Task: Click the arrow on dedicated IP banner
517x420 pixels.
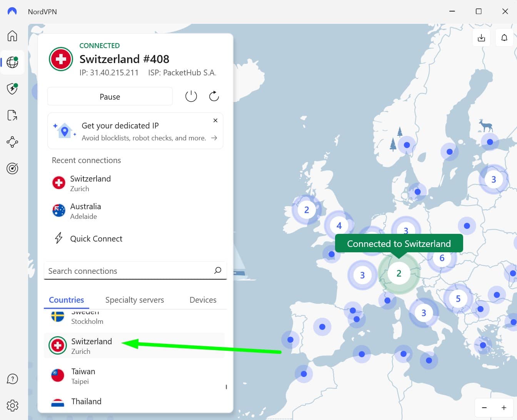Action: tap(214, 138)
